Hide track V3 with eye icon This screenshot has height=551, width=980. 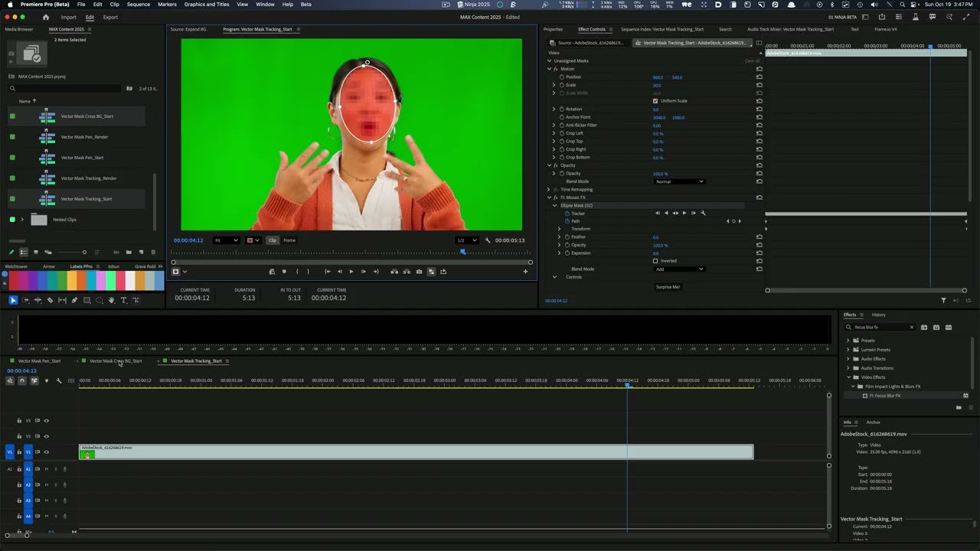pos(46,420)
